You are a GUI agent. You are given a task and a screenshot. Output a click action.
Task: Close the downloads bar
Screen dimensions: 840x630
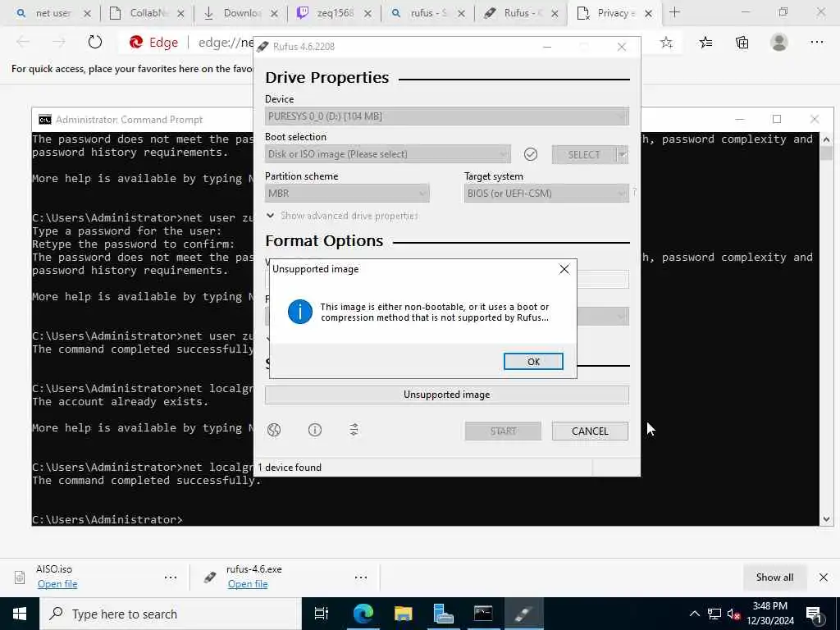point(824,577)
